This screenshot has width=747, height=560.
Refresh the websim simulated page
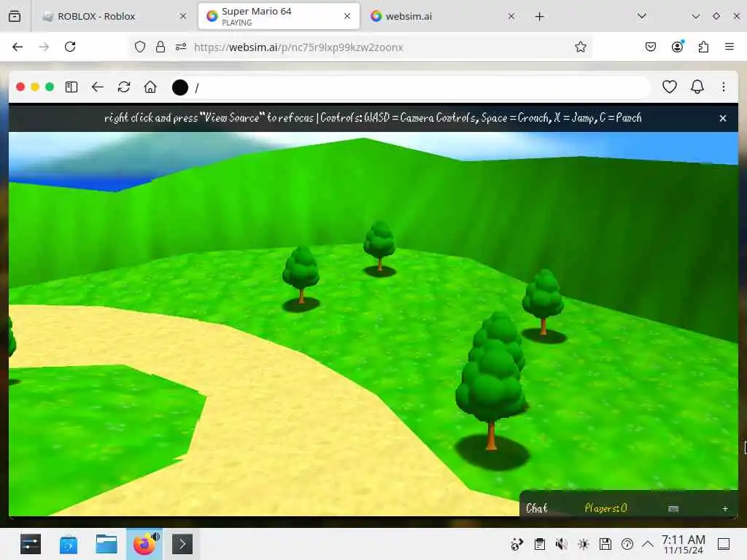point(124,87)
